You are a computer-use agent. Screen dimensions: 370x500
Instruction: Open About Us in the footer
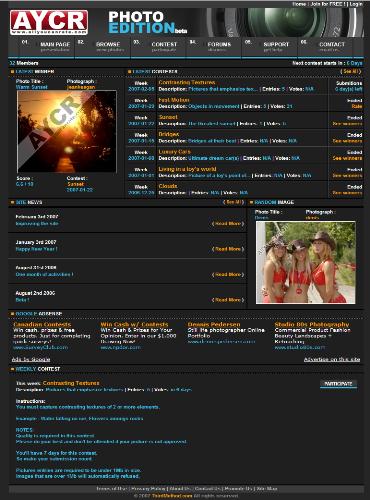[x=179, y=489]
